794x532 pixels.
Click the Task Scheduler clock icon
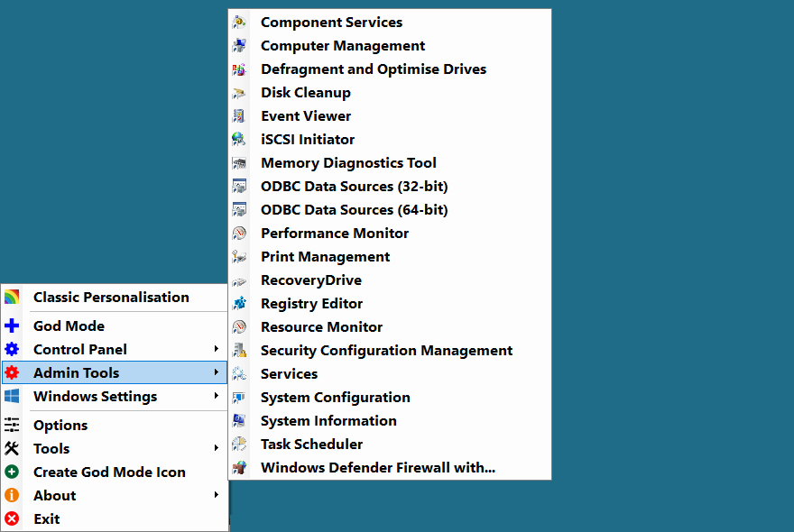[x=239, y=444]
